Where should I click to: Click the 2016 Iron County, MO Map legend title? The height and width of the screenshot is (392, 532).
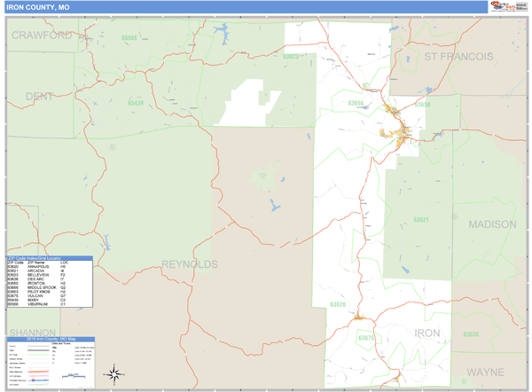50,339
